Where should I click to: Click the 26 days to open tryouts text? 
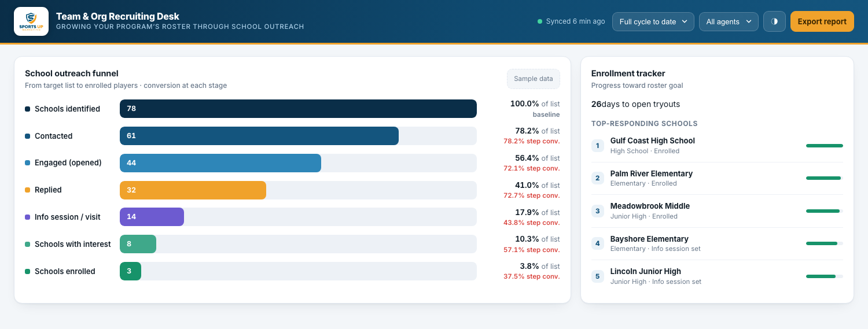tap(635, 104)
